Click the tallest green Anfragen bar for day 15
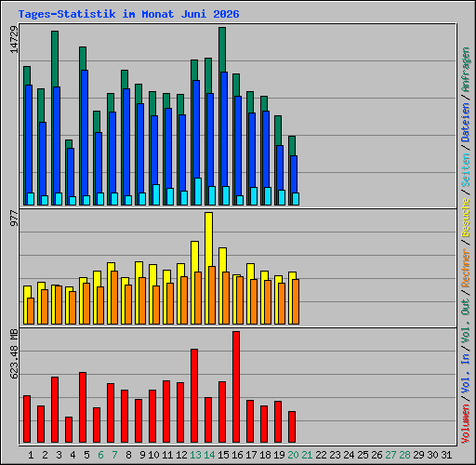Screen dimensions: 476x465 tap(222, 49)
